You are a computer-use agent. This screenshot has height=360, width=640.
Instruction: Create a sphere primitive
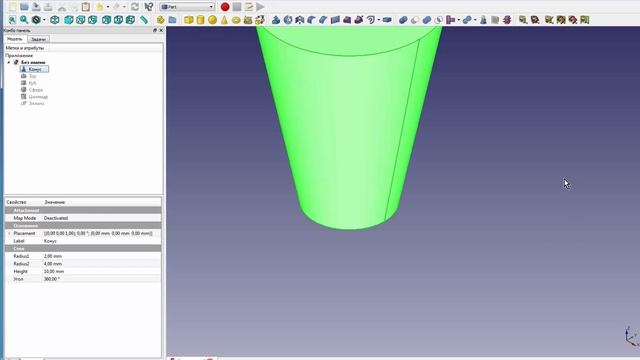tap(212, 20)
